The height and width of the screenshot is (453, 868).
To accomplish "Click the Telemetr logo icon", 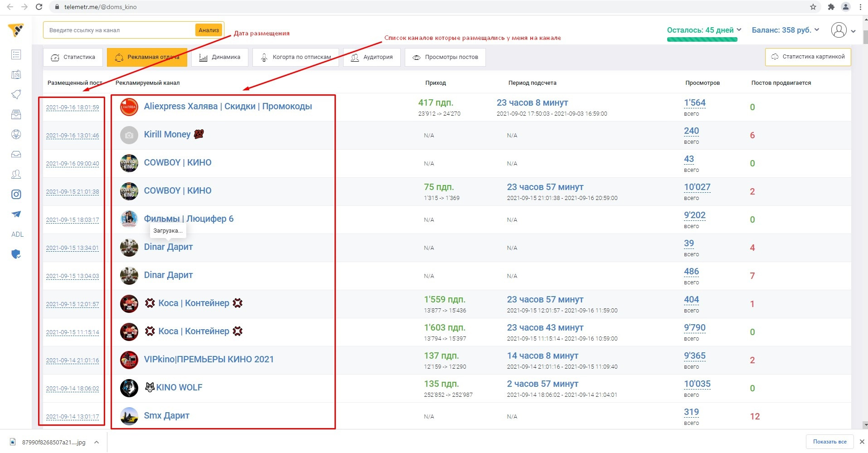I will pos(16,30).
